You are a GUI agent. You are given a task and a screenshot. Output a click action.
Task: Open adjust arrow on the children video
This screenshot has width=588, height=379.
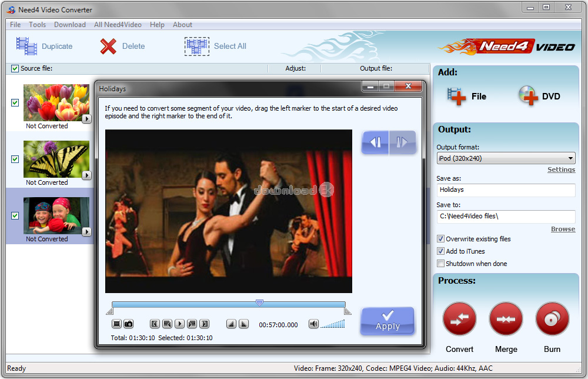pos(86,232)
